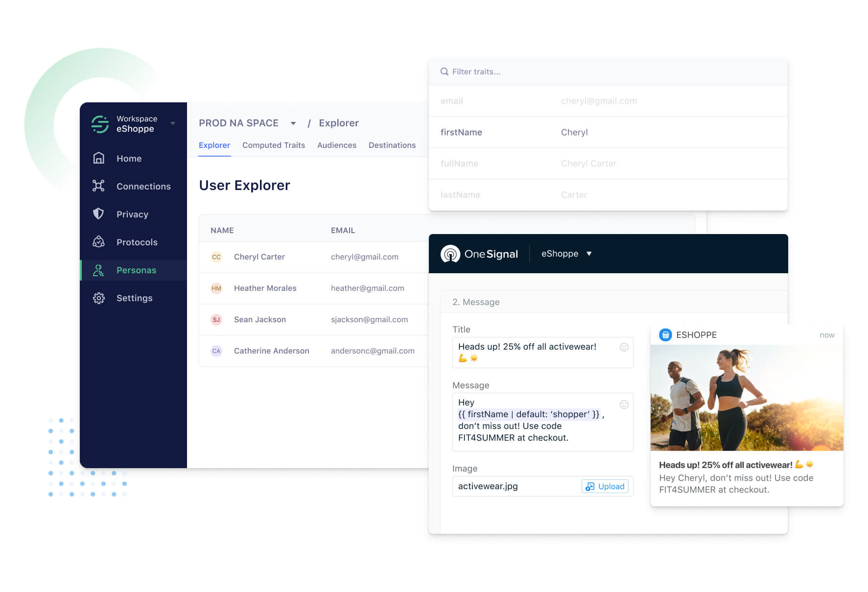Switch to the Audiences tab
This screenshot has width=868, height=592.
(x=337, y=145)
